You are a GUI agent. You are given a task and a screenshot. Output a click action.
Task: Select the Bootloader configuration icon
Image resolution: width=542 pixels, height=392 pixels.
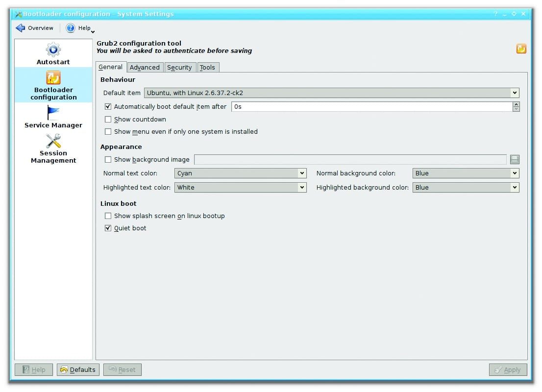click(53, 78)
